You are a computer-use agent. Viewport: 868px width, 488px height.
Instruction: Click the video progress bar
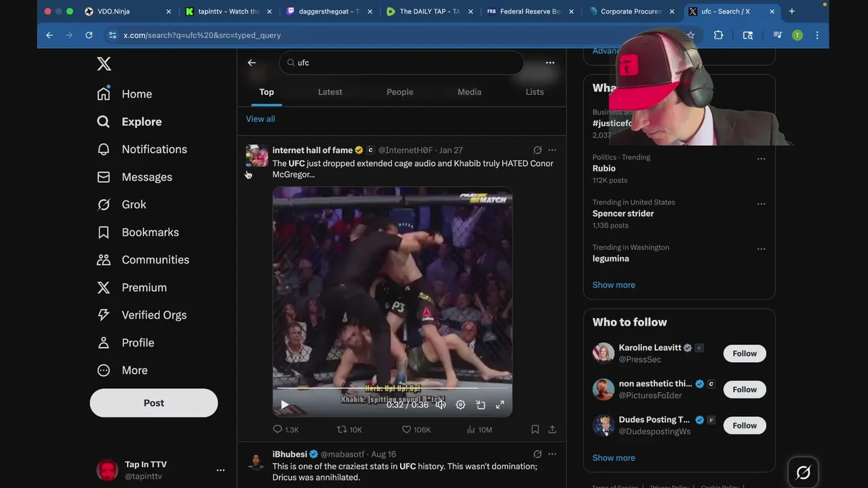tap(392, 388)
